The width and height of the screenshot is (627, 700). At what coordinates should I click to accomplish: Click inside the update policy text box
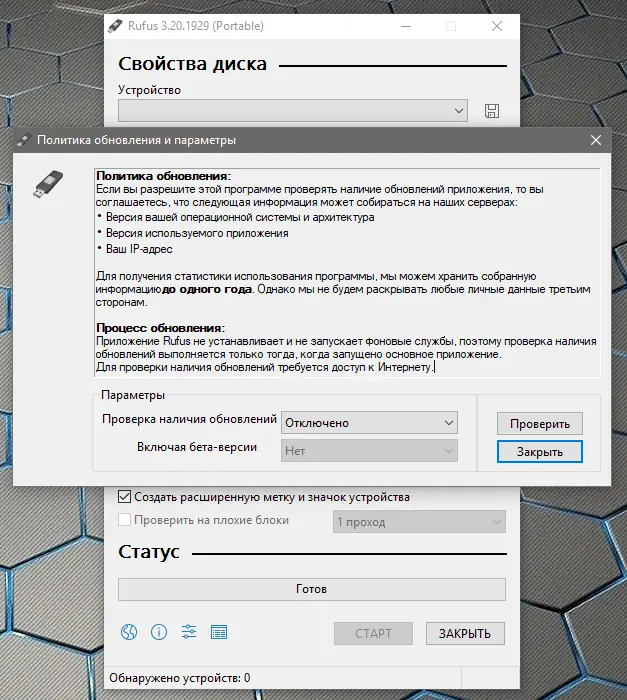click(x=347, y=272)
